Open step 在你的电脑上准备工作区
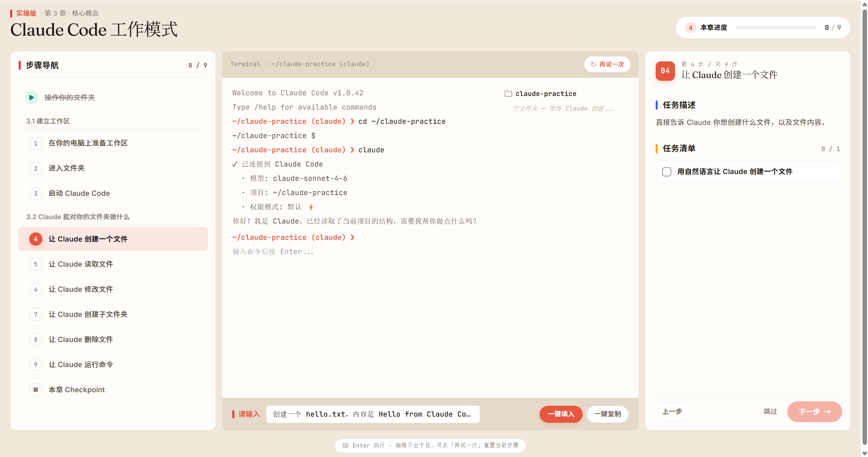Screen dimensions: 868x457 tap(113, 143)
